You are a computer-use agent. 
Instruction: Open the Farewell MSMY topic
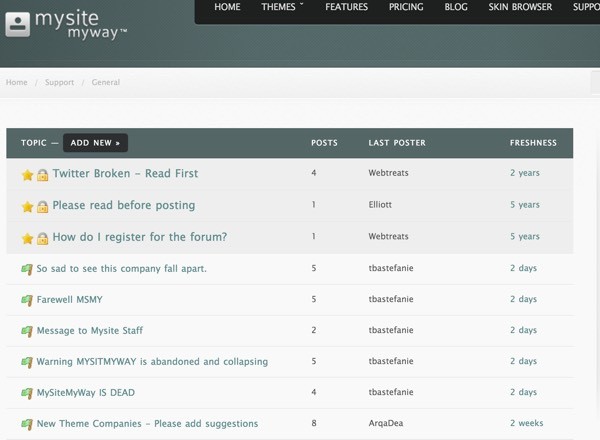point(69,300)
